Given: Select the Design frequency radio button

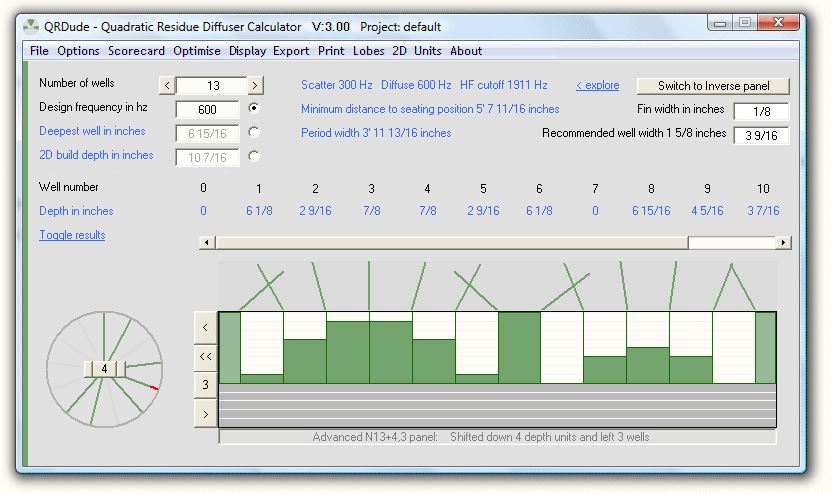Looking at the screenshot, I should (x=254, y=108).
